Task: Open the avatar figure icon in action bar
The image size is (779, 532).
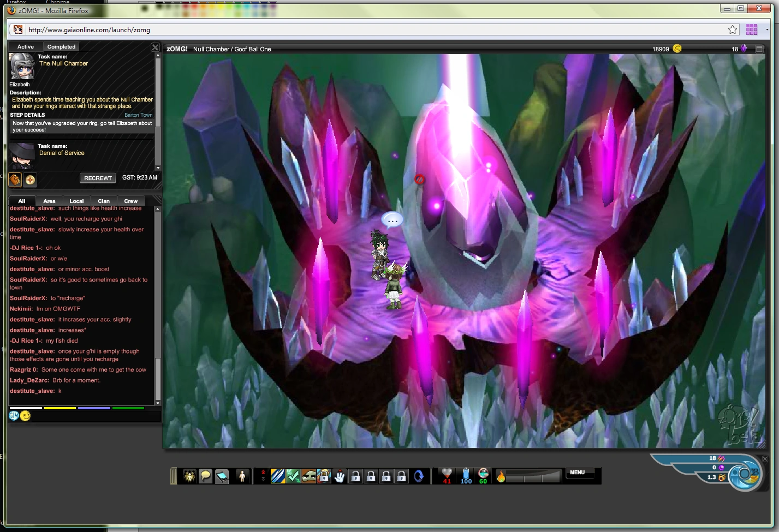Action: pos(242,476)
